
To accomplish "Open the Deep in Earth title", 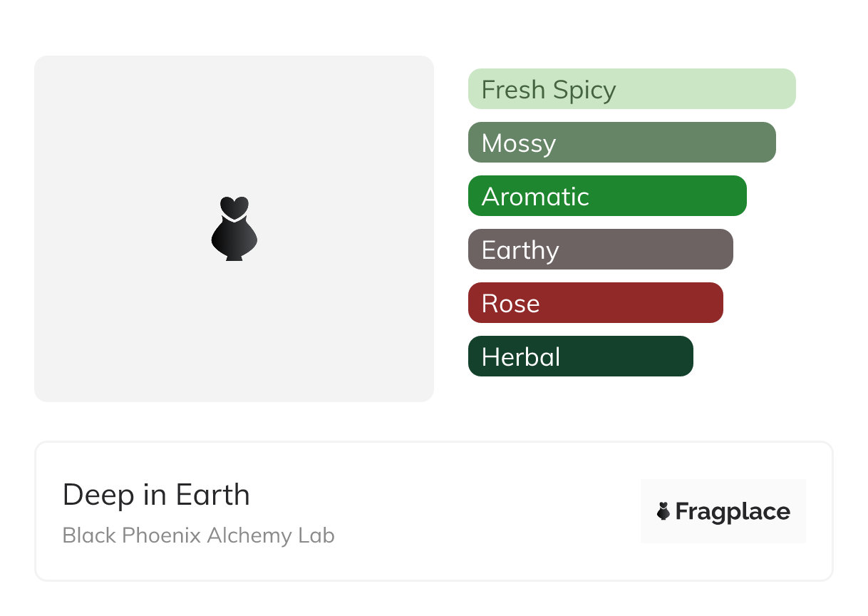I will point(156,495).
